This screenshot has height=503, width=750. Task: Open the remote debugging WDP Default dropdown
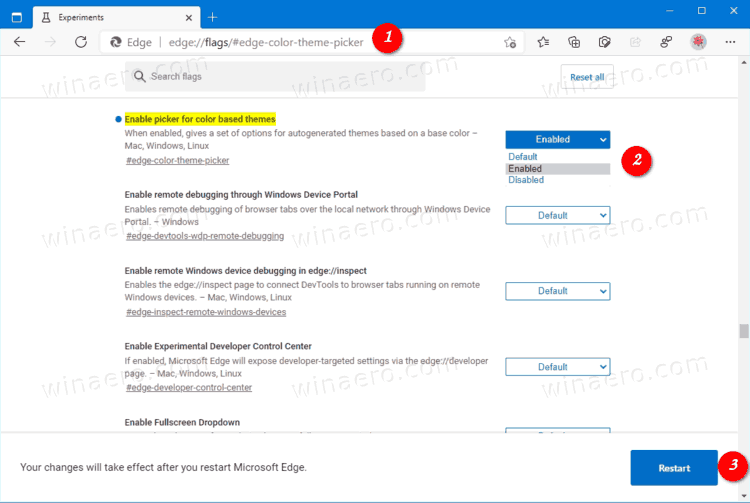tap(558, 216)
